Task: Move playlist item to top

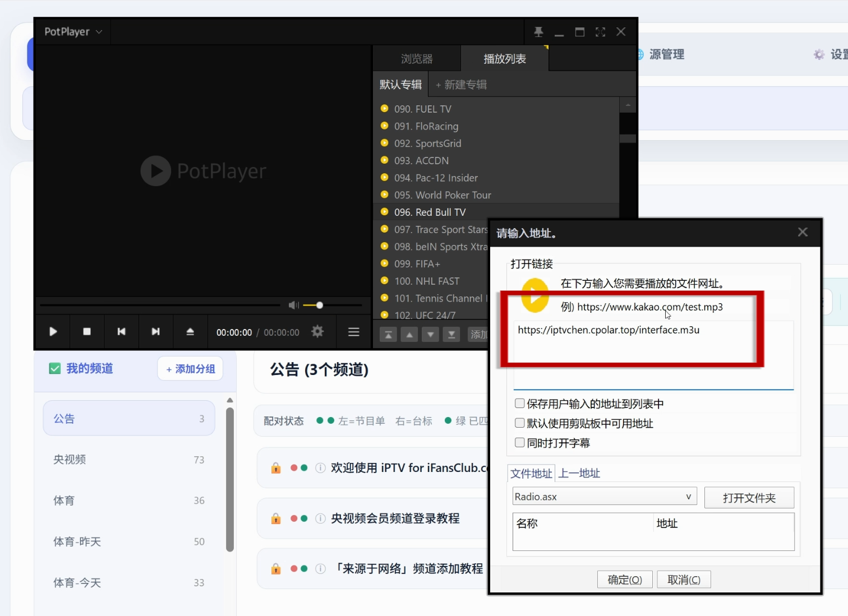Action: 388,335
